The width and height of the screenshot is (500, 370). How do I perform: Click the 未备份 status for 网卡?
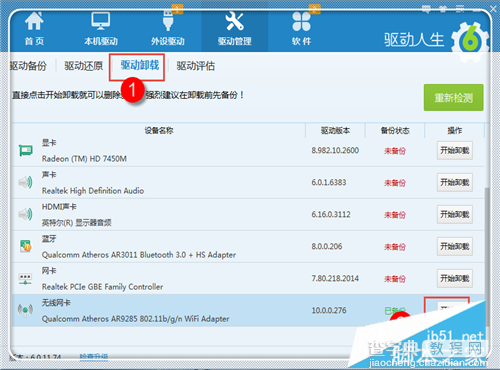point(395,279)
